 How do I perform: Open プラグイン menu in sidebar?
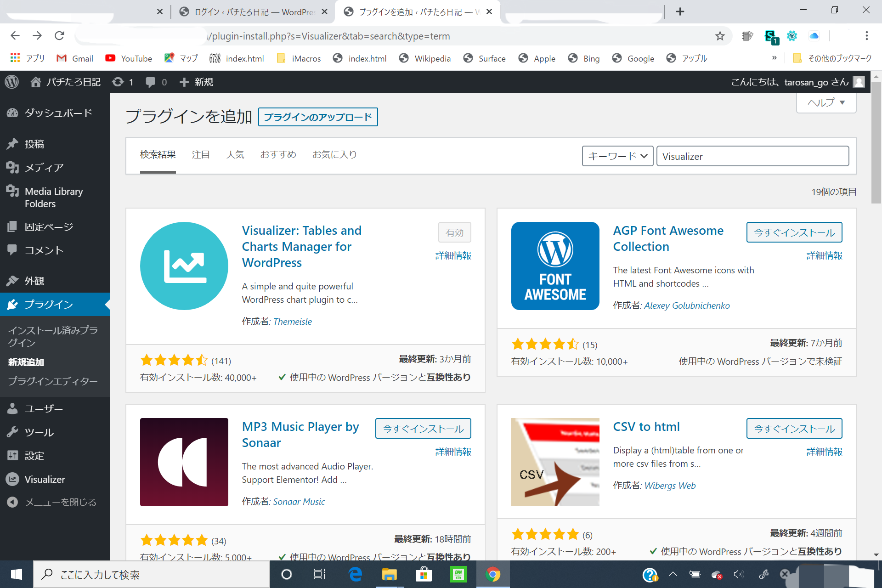(x=55, y=304)
